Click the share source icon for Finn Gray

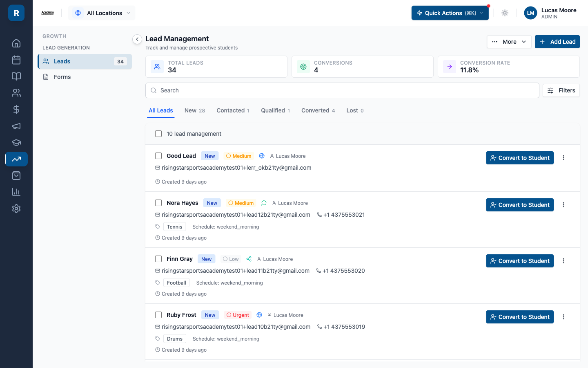click(x=249, y=259)
